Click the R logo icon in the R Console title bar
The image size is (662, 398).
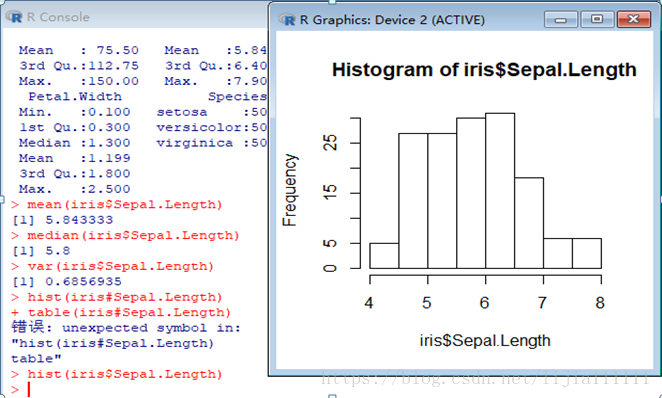(x=14, y=17)
